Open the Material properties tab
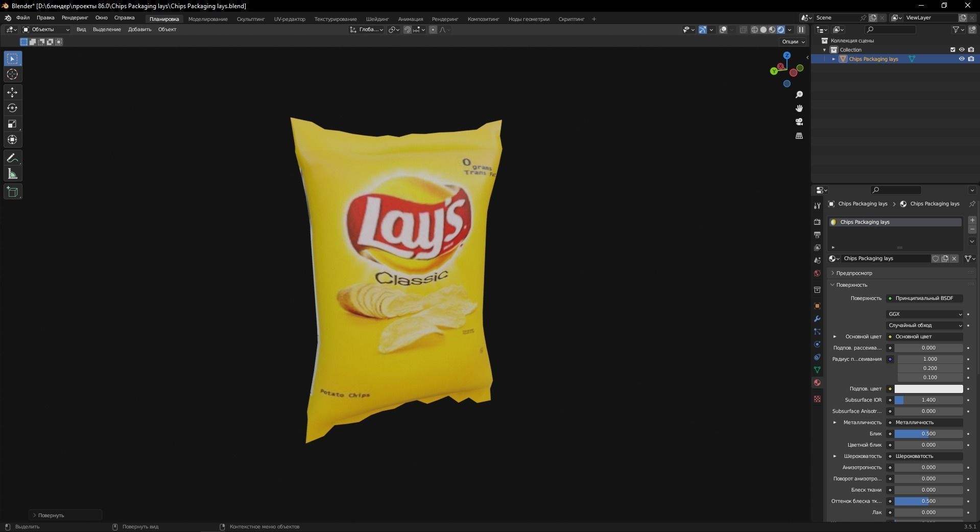The height and width of the screenshot is (532, 980). [x=817, y=382]
